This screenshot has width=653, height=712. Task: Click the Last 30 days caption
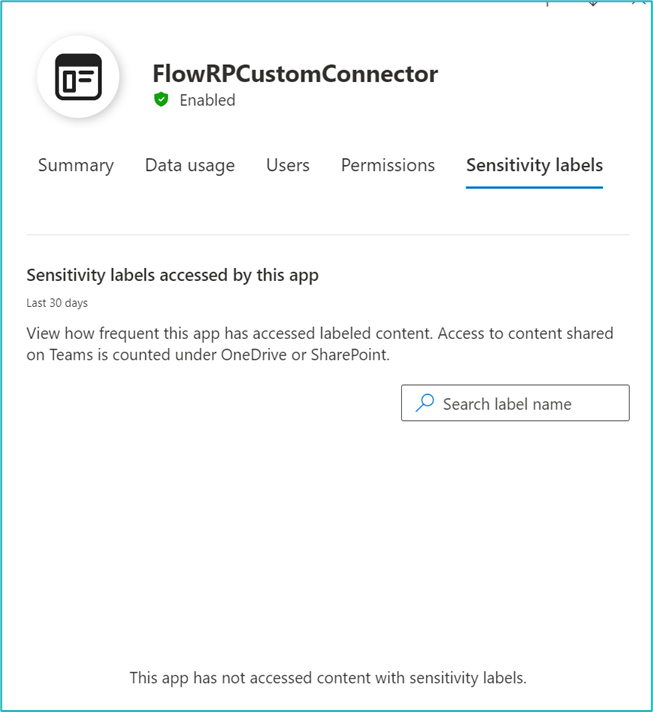[56, 302]
